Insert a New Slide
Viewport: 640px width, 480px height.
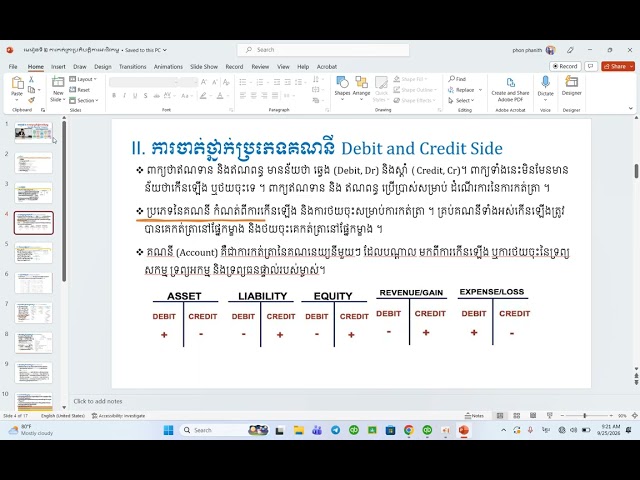pos(58,89)
